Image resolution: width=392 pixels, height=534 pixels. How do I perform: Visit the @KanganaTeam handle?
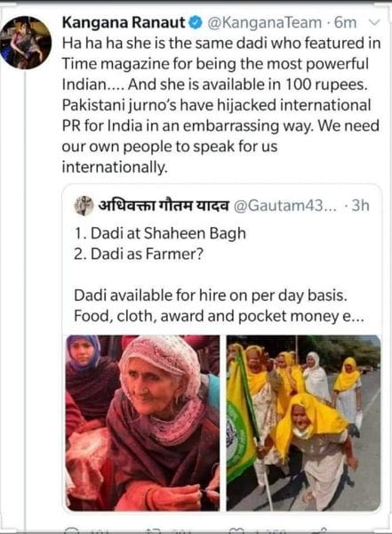[x=264, y=23]
